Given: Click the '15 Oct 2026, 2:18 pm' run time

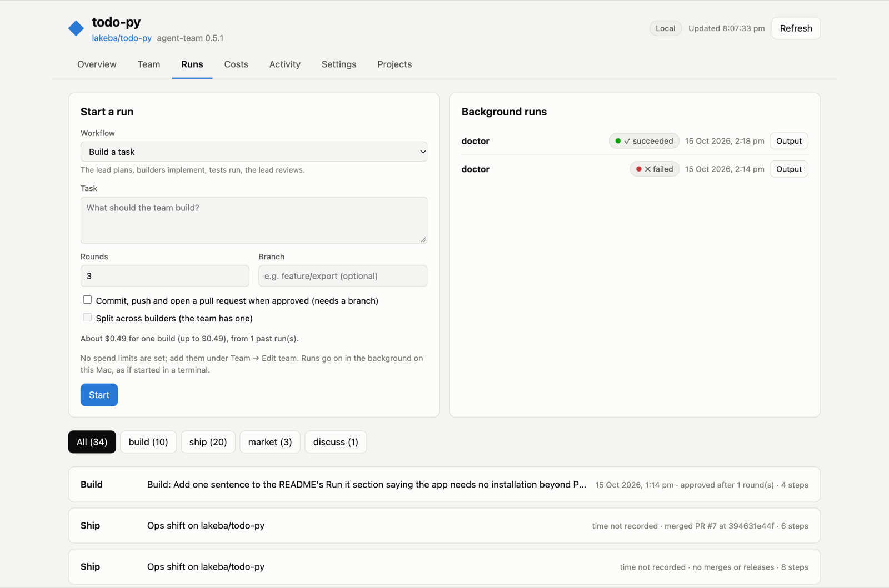Looking at the screenshot, I should tap(725, 141).
